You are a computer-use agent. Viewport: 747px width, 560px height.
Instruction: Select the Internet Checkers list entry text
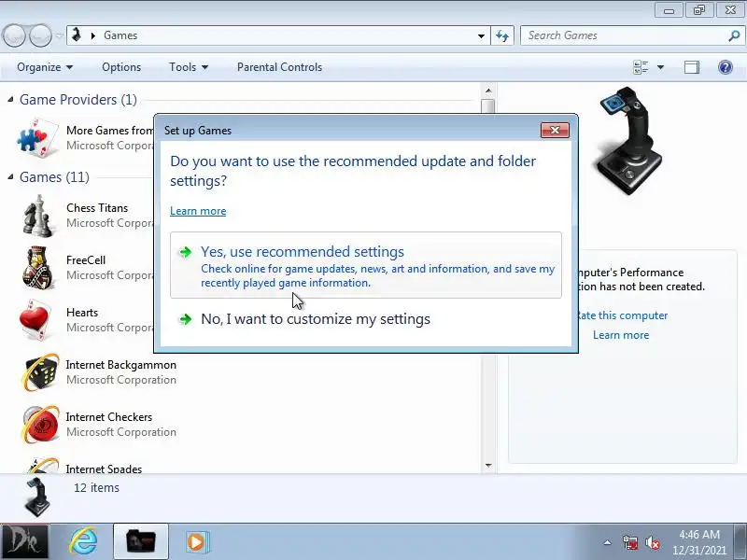tap(109, 417)
